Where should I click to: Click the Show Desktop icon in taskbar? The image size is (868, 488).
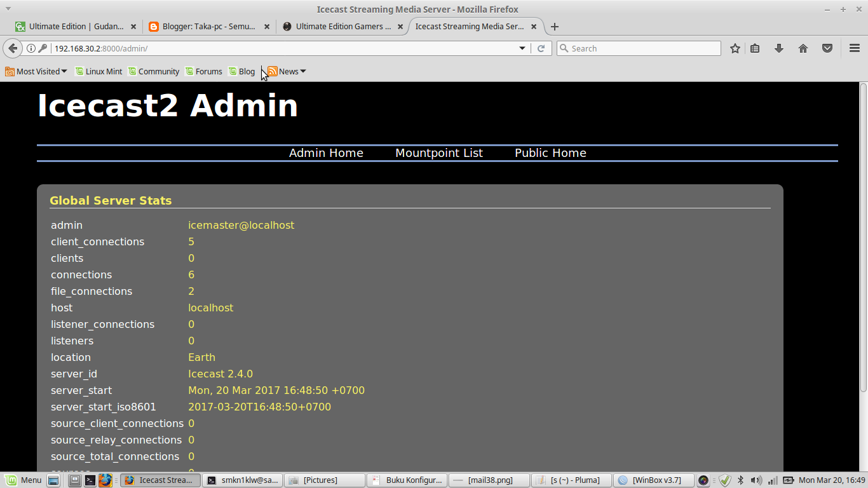[x=53, y=480]
